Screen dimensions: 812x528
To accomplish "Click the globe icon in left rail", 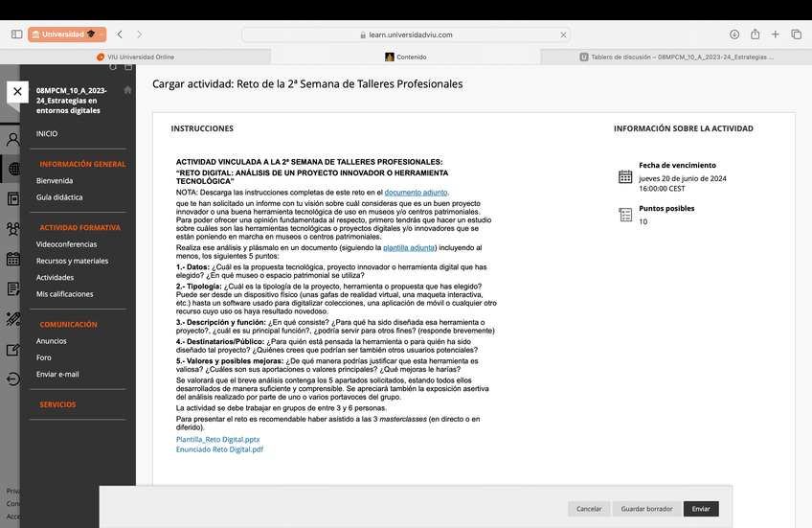I will (x=14, y=169).
